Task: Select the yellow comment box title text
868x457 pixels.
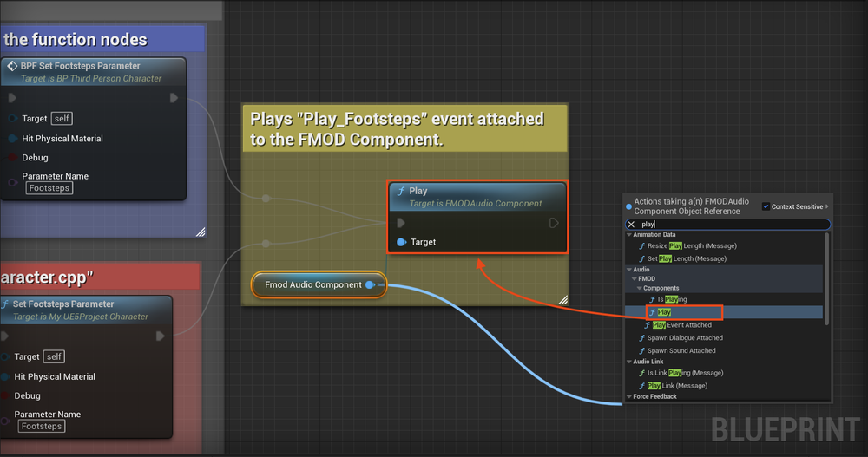Action: click(x=397, y=129)
